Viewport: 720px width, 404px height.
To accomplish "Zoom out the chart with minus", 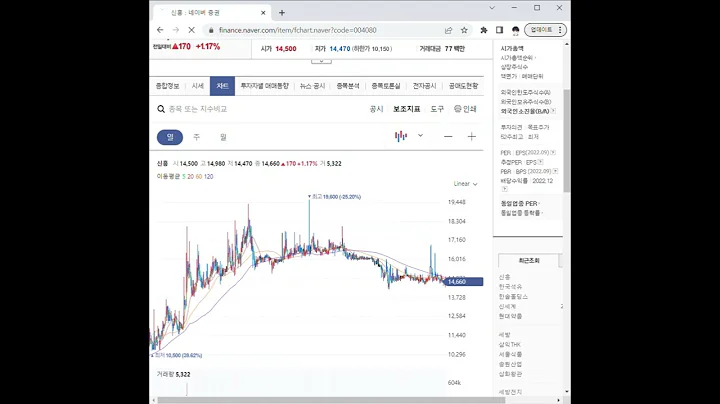I will click(x=448, y=136).
